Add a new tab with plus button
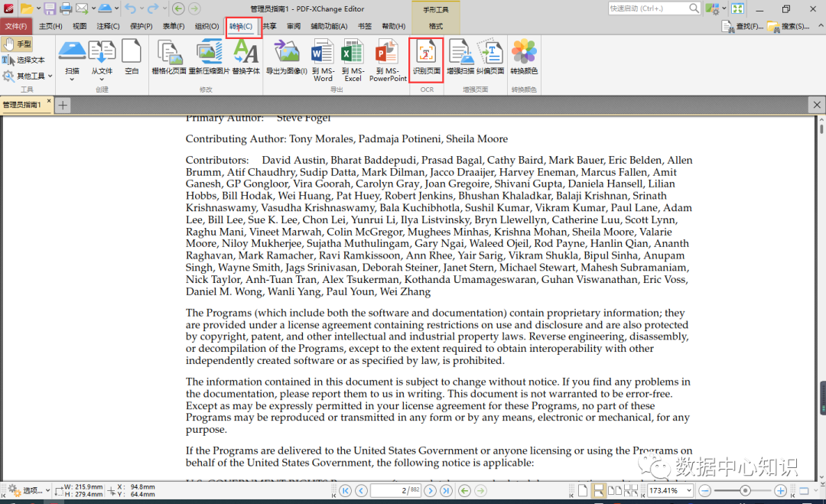The height and width of the screenshot is (504, 826). click(63, 106)
